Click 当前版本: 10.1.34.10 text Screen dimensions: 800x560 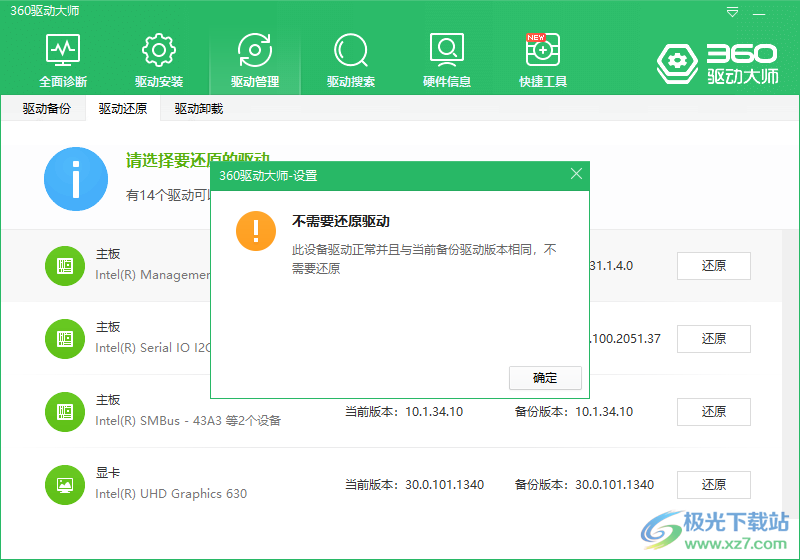pos(404,412)
